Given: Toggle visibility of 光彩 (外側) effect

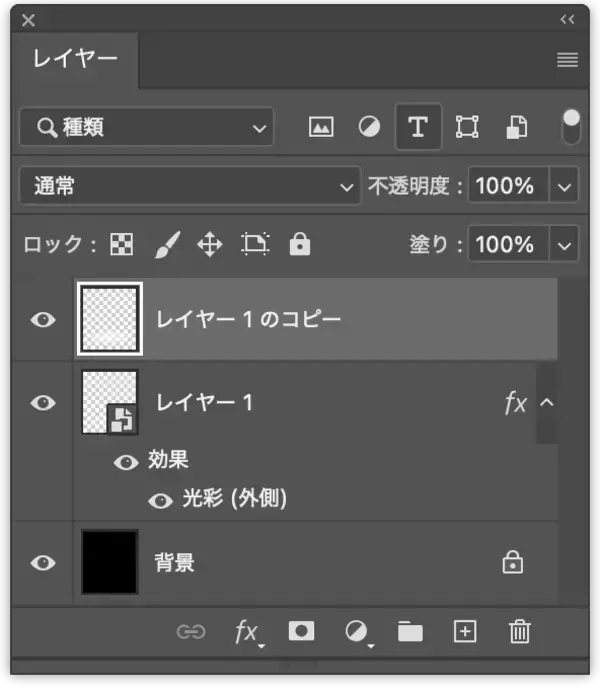Looking at the screenshot, I should (160, 500).
